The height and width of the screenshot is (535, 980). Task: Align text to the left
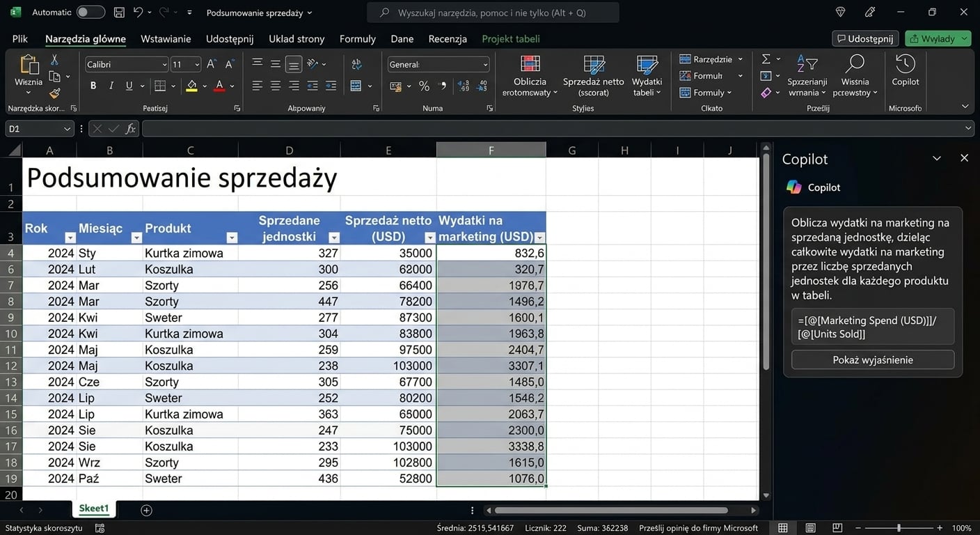click(x=258, y=86)
